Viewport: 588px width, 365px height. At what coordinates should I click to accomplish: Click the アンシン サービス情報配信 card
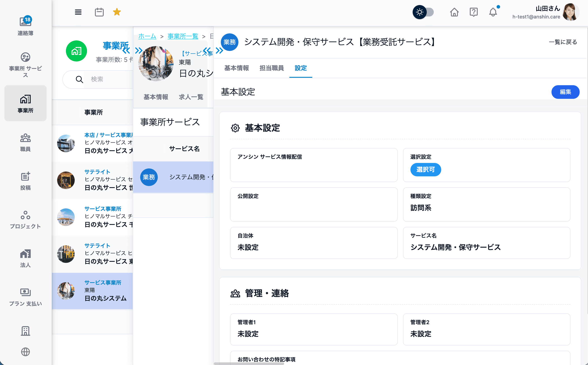pyautogui.click(x=314, y=165)
